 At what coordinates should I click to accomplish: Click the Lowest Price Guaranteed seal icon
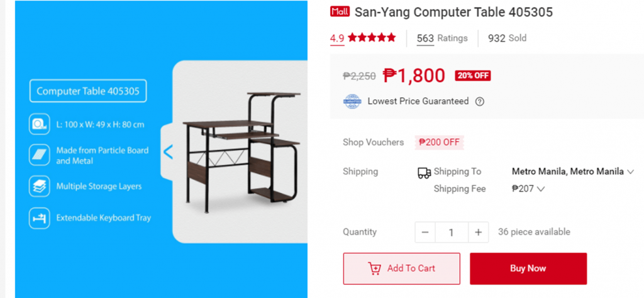tap(352, 101)
